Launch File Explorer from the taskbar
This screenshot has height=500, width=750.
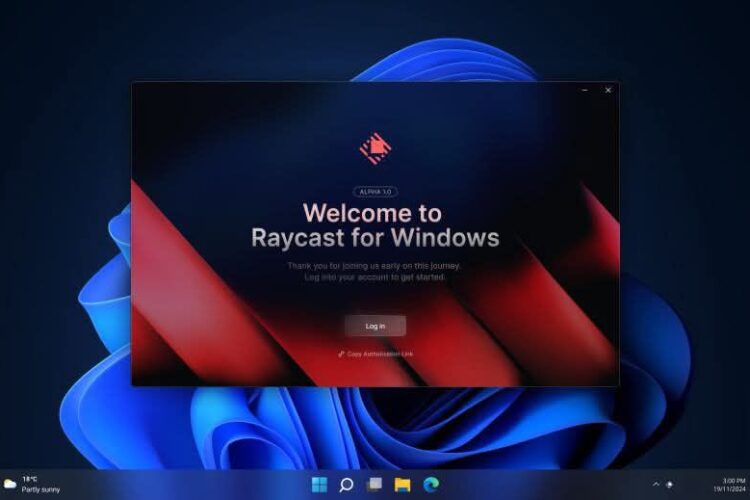[402, 485]
